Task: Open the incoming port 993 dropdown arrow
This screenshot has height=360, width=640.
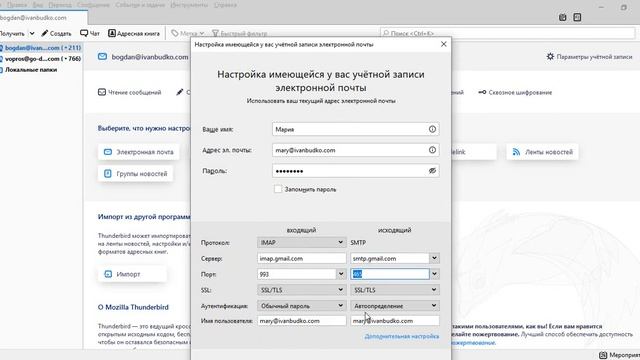Action: point(341,274)
